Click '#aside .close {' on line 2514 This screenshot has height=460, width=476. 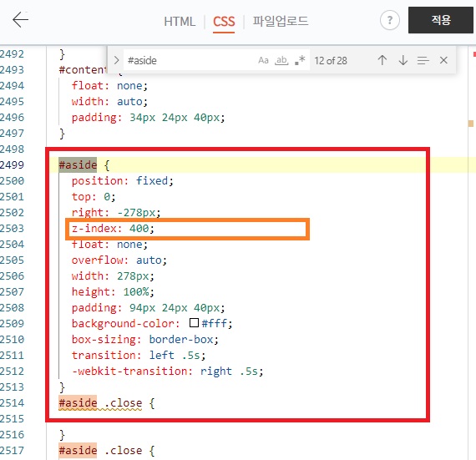click(x=107, y=403)
